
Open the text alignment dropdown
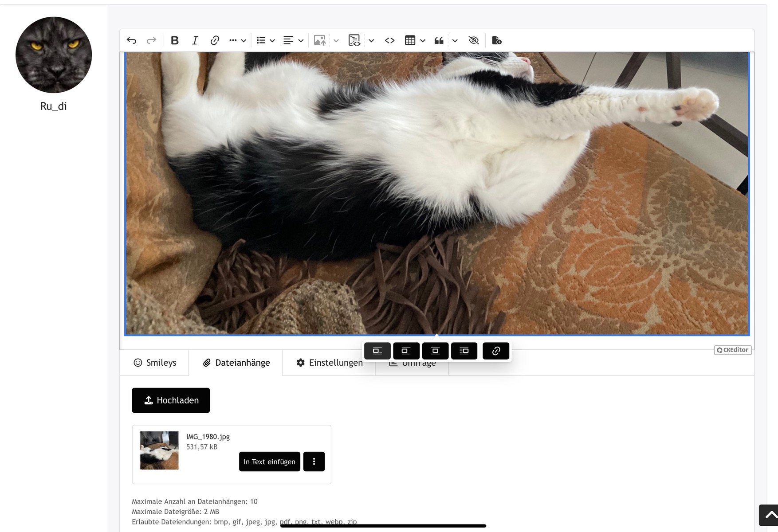301,40
